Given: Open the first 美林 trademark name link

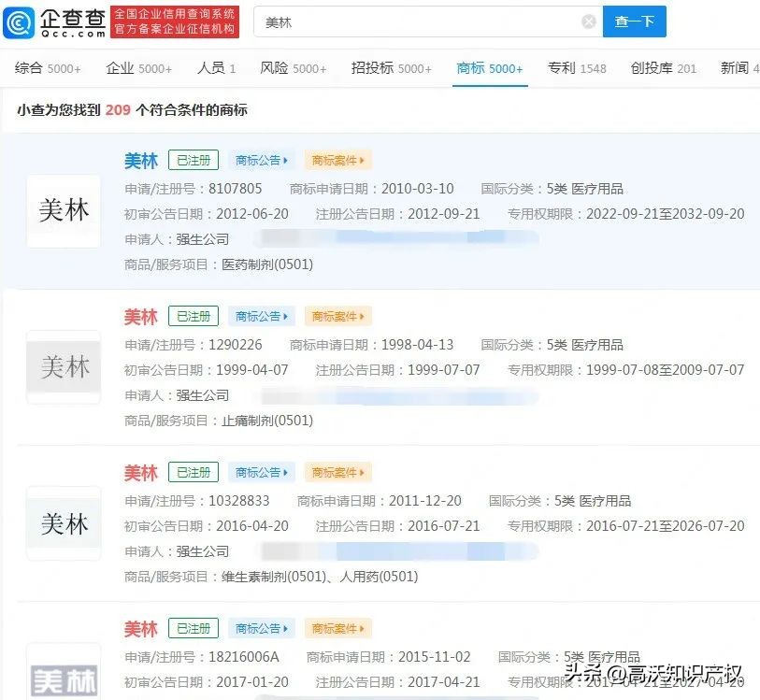Looking at the screenshot, I should (140, 160).
